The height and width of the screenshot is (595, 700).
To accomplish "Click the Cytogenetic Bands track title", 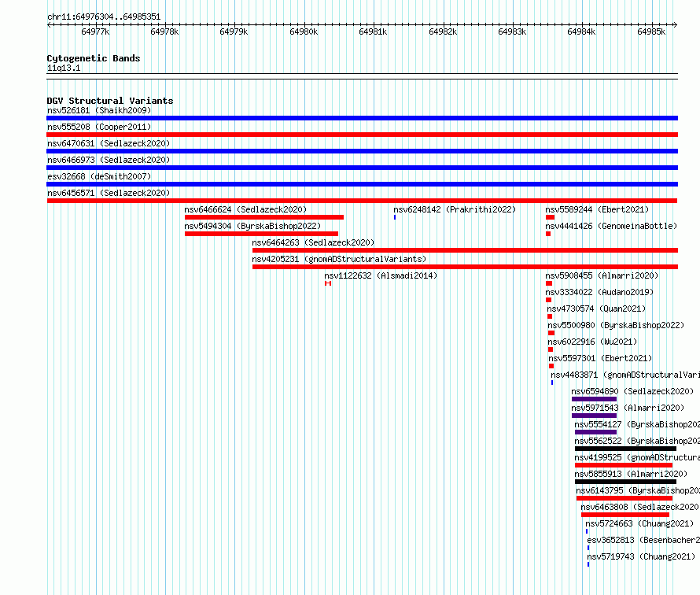I will [x=94, y=58].
